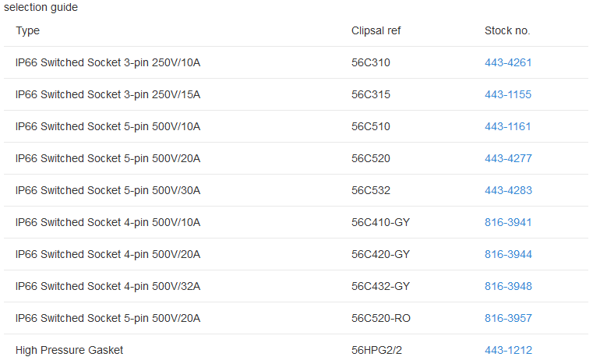Open stock number 443-4277 link
This screenshot has height=364, width=600.
[508, 158]
